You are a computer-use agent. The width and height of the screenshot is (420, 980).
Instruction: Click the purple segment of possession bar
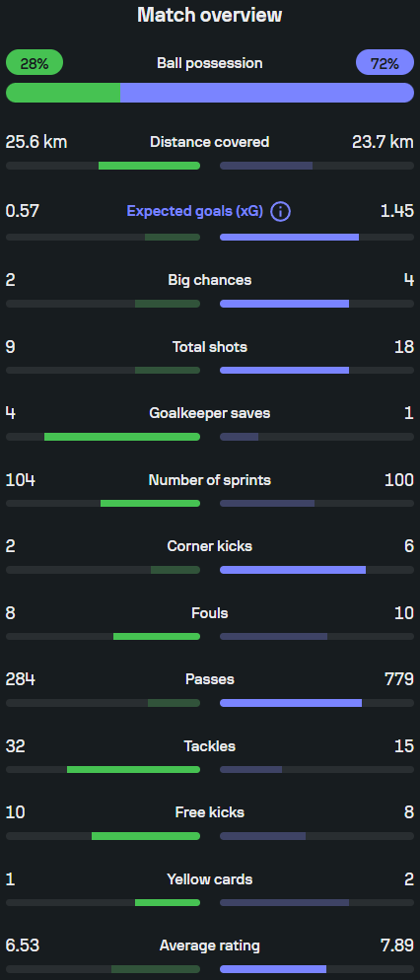coord(267,93)
